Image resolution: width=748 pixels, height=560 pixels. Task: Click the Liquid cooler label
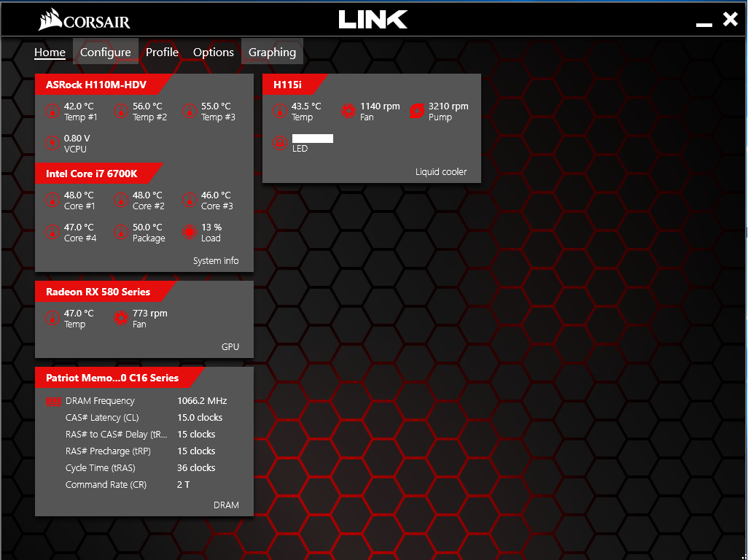(x=441, y=172)
